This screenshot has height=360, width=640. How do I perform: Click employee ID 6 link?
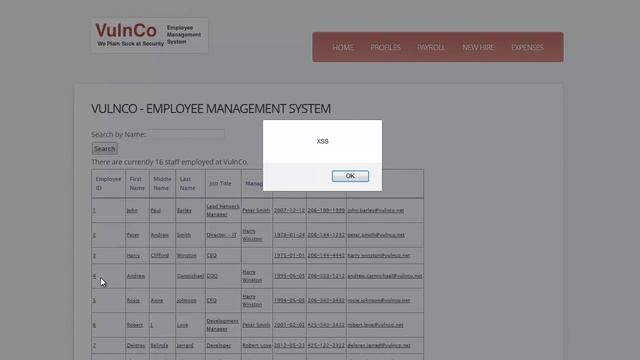click(x=94, y=325)
